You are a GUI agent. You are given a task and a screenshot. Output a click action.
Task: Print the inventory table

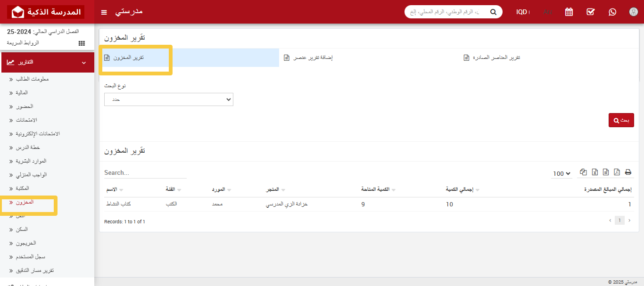628,172
